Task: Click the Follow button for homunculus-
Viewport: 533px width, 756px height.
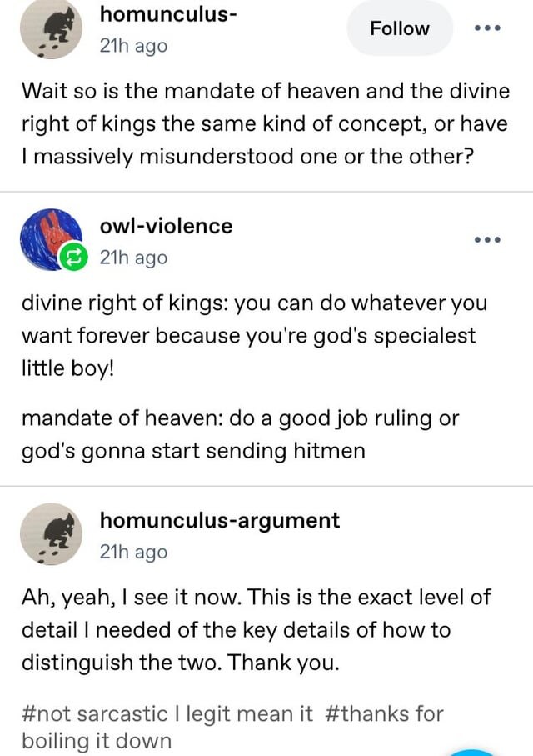Action: click(x=400, y=28)
